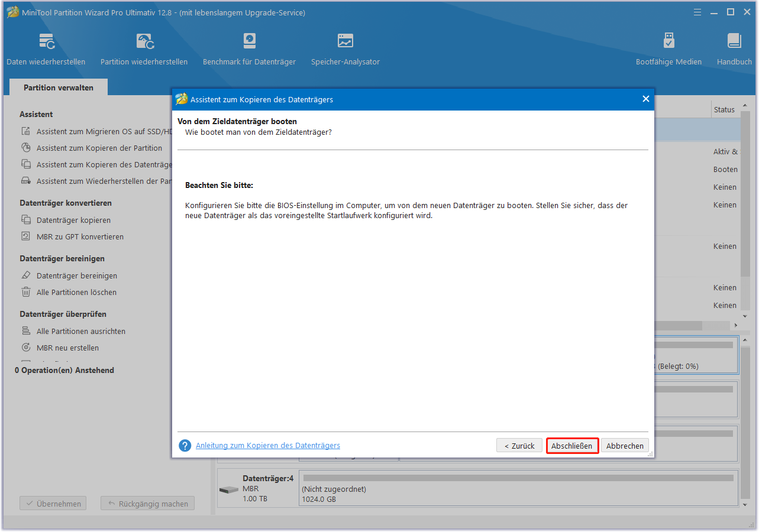The width and height of the screenshot is (759, 532).
Task: Click the Datenträger:4 label
Action: coord(268,478)
